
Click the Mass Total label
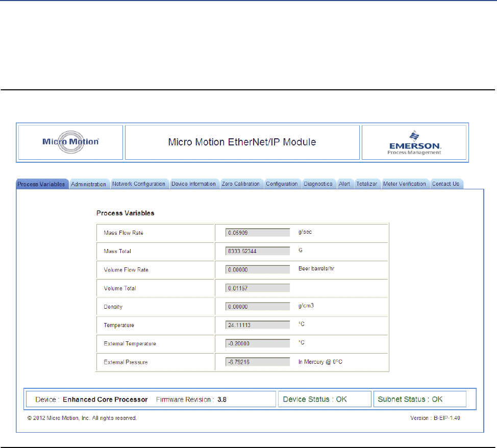coord(117,251)
